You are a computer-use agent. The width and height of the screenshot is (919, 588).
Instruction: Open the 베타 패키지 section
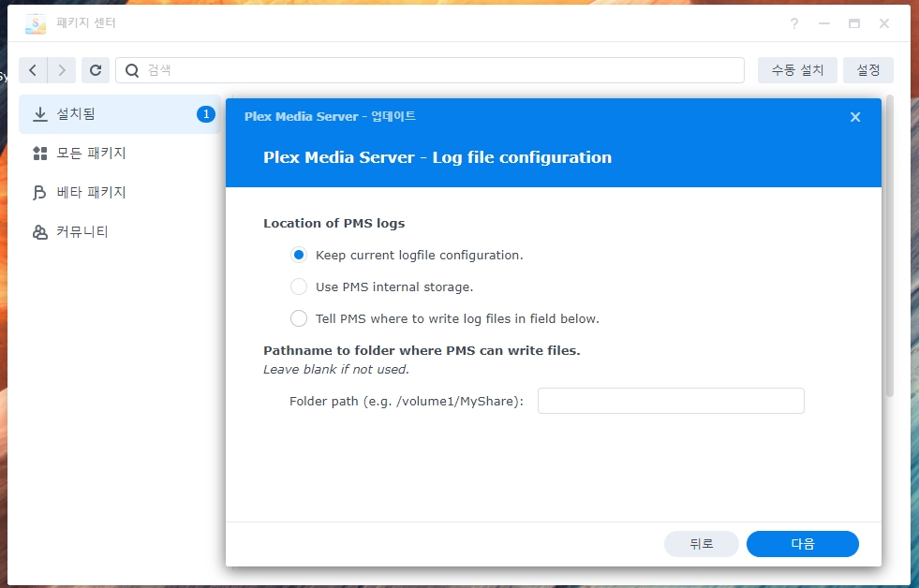120,193
